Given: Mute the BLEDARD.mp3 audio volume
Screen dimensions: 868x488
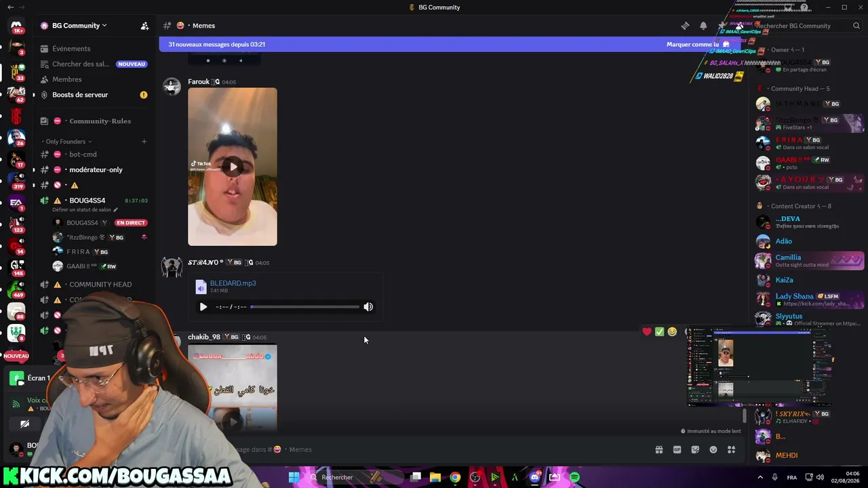Looking at the screenshot, I should (x=368, y=307).
